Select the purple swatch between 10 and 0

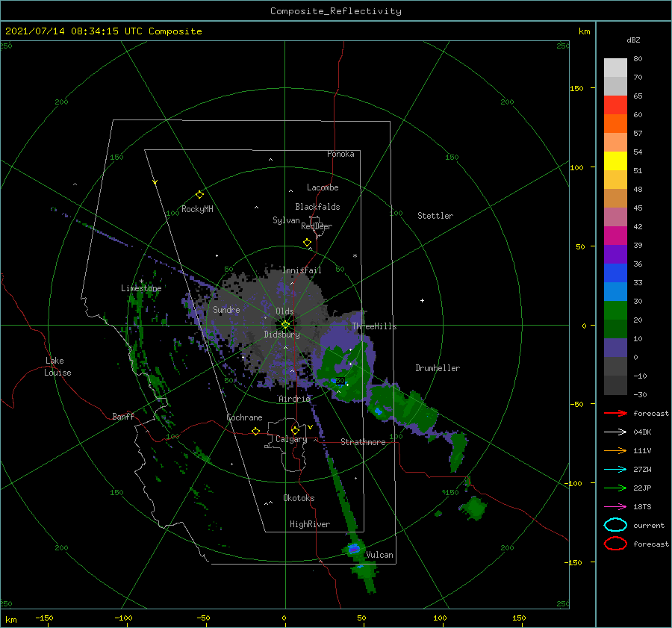[615, 347]
